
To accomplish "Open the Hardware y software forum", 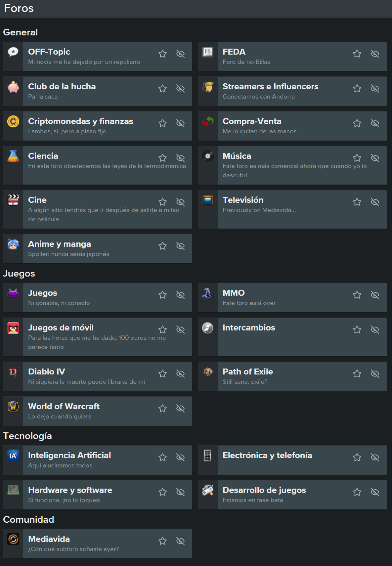I will pyautogui.click(x=70, y=490).
